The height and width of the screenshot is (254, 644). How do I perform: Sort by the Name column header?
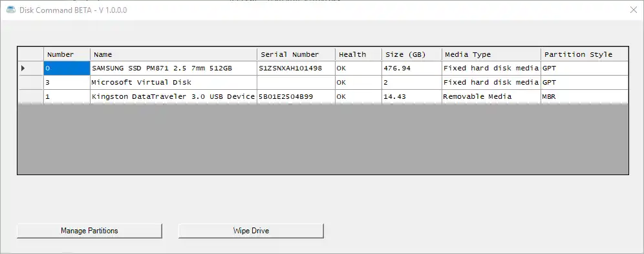tap(174, 54)
